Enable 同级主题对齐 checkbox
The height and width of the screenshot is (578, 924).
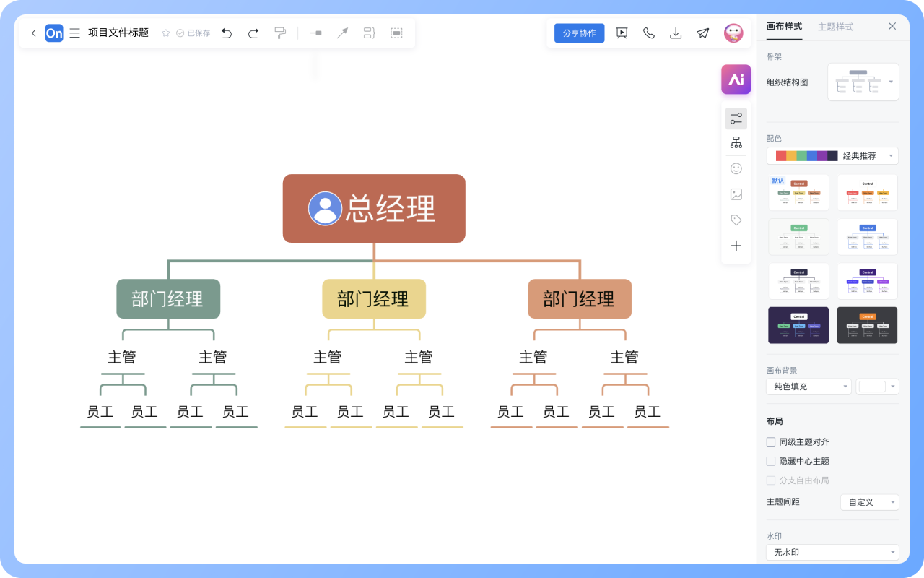(x=771, y=441)
